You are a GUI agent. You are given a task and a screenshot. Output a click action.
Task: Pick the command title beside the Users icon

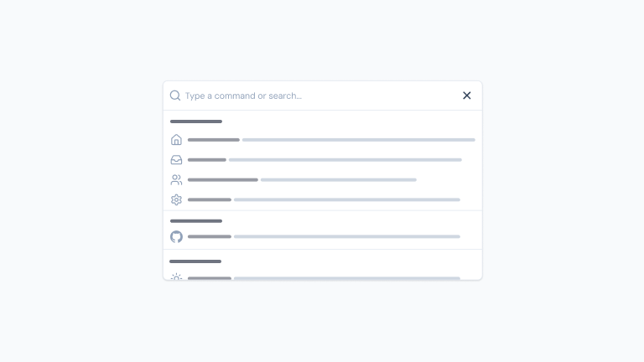pyautogui.click(x=223, y=180)
